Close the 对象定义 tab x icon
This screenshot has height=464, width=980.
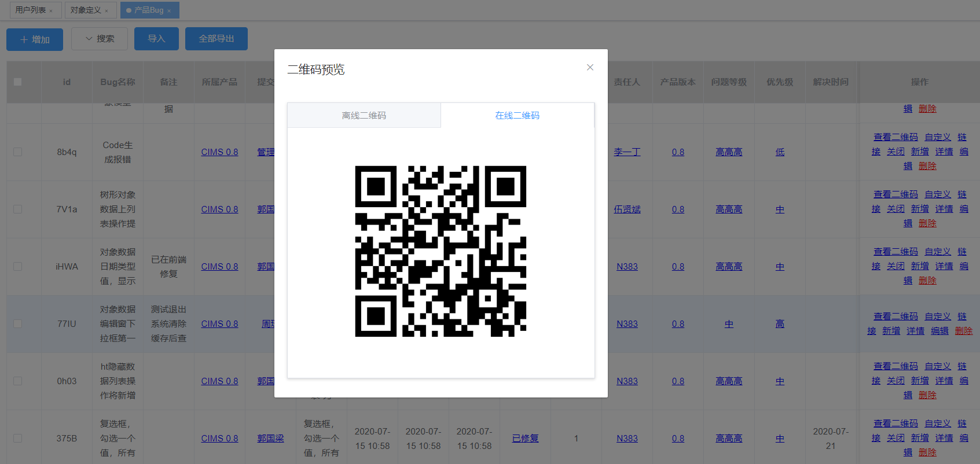tap(107, 10)
